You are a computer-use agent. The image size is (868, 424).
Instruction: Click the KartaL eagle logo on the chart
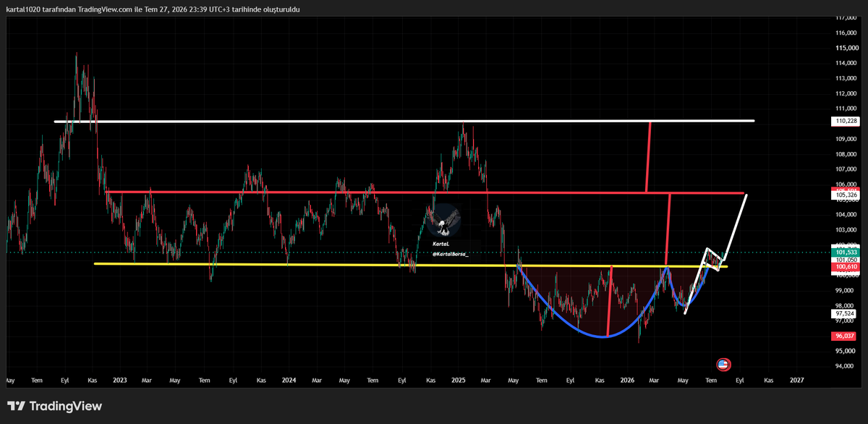442,220
